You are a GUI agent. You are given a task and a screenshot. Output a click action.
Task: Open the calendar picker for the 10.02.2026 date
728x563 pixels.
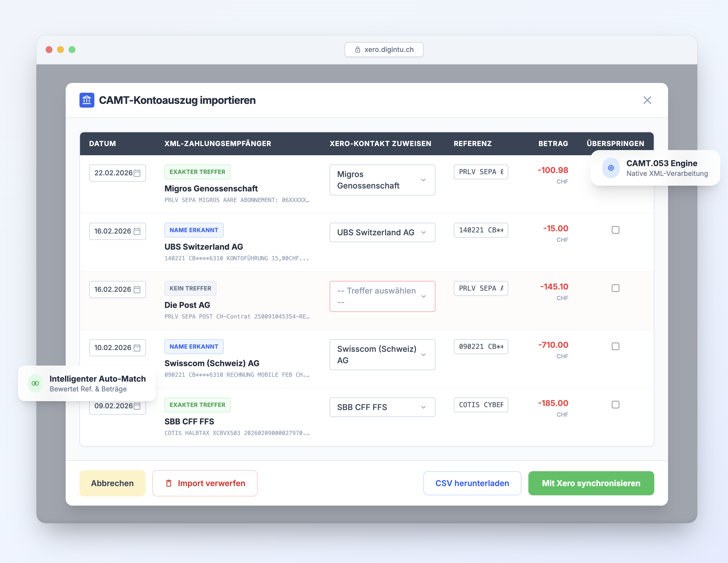coord(137,347)
